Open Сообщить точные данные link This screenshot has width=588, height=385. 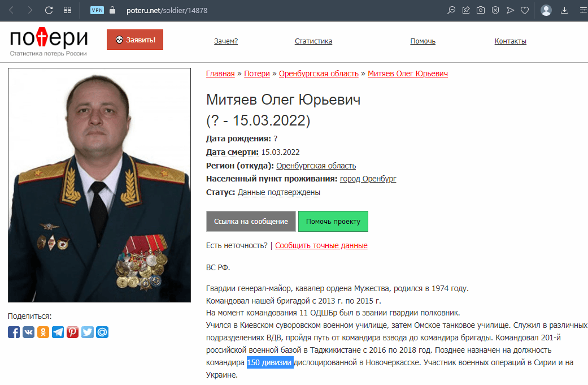click(x=321, y=245)
